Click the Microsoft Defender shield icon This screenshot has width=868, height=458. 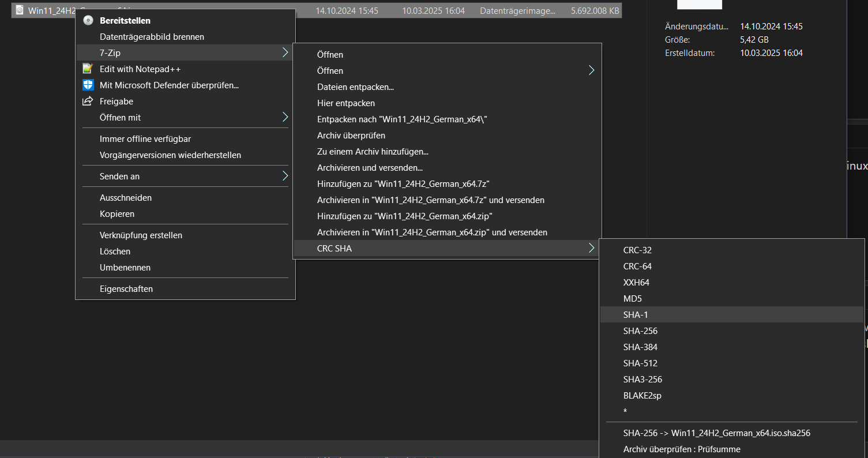[x=88, y=85]
